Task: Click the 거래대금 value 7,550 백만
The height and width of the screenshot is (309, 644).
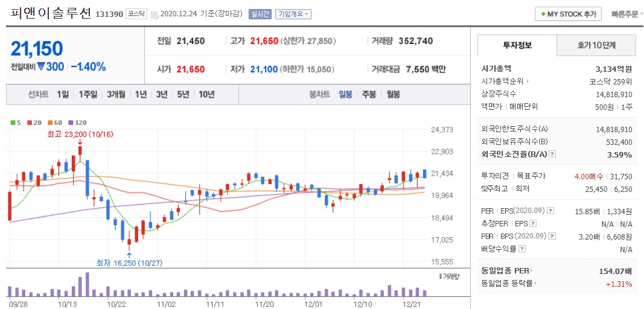Action: coord(425,69)
